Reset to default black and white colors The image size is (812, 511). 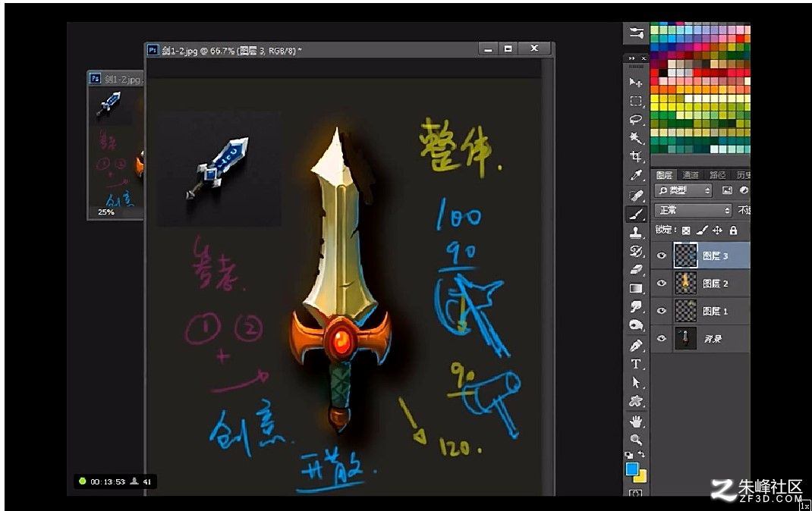[628, 455]
